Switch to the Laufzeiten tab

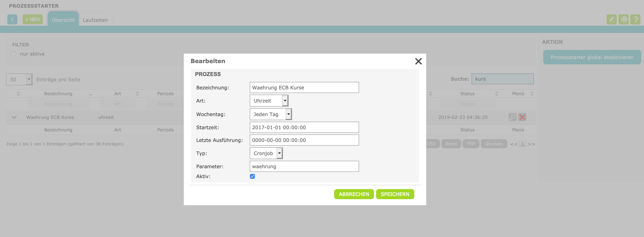tap(95, 20)
